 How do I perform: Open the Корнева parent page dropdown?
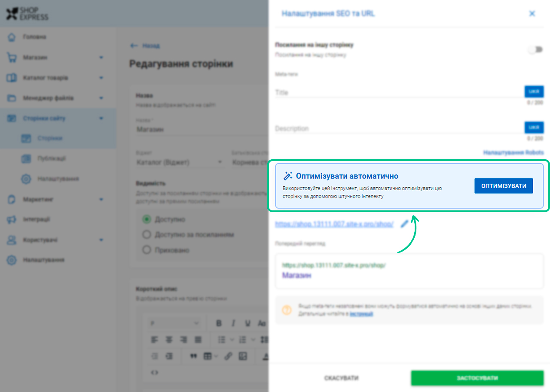pyautogui.click(x=250, y=162)
